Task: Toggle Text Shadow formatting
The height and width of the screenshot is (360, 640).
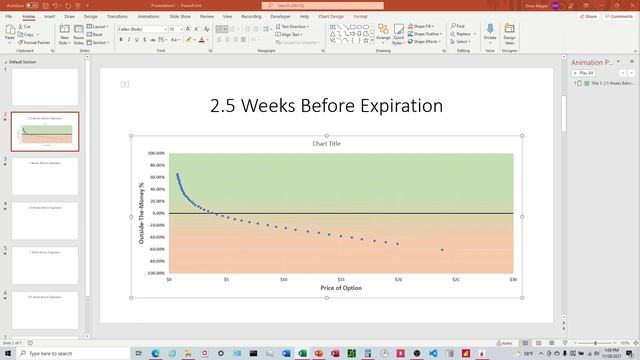Action: (144, 40)
